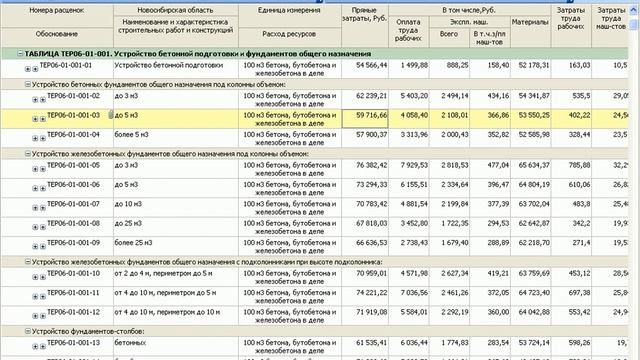Image resolution: width=640 pixels, height=360 pixels.
Task: Click the left plus icon of TEP06-01-001-09
Action: click(35, 247)
